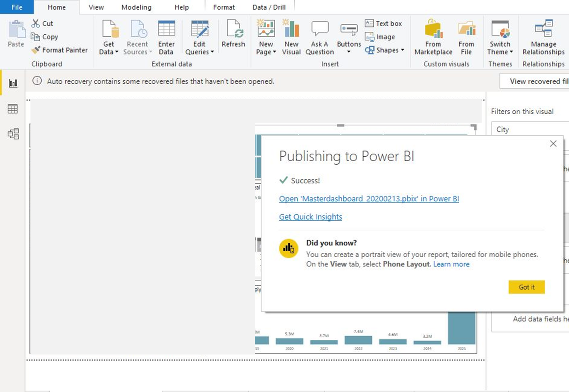Open Edit Queries

pyautogui.click(x=199, y=37)
